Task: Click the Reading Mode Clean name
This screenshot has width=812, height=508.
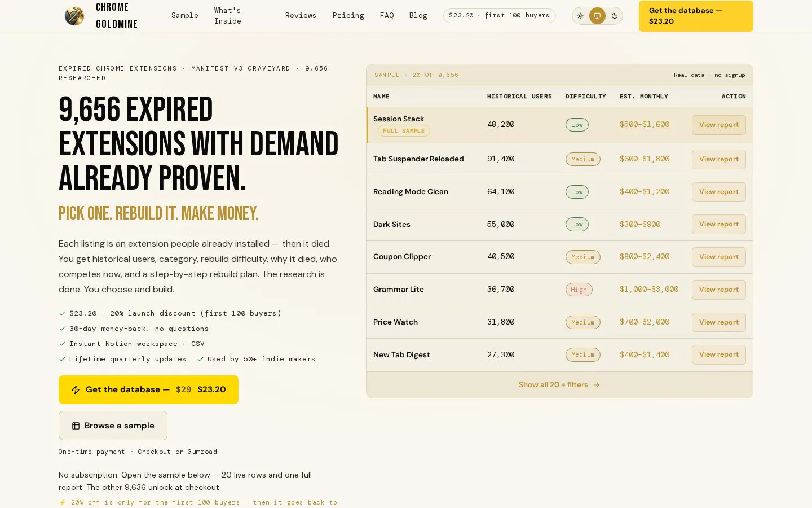Action: click(411, 192)
